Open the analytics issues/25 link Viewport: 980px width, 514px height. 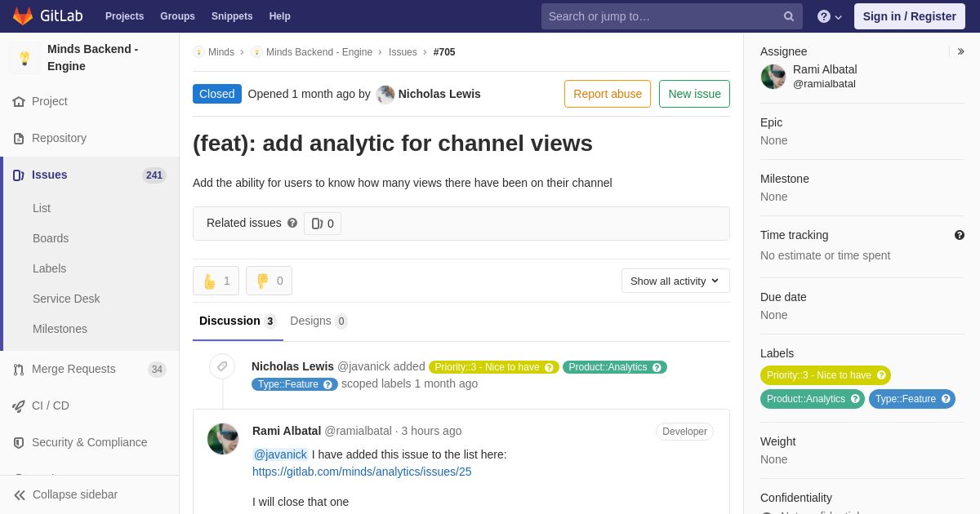(362, 472)
